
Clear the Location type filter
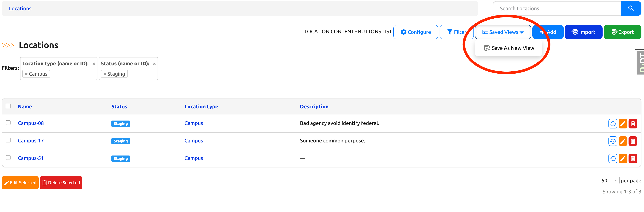pos(94,64)
